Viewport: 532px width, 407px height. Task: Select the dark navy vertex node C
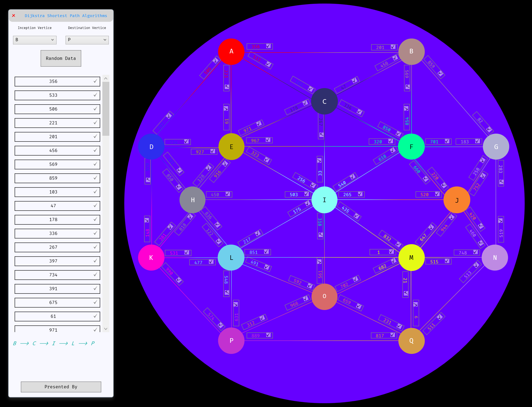point(324,101)
